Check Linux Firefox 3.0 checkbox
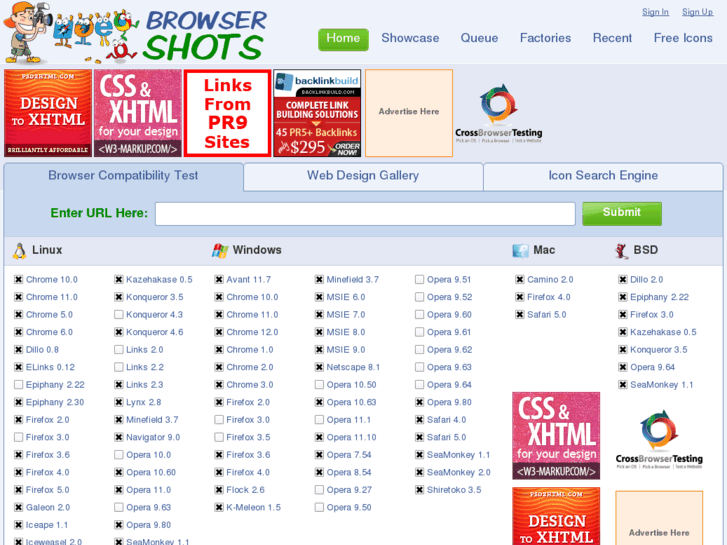 19,437
